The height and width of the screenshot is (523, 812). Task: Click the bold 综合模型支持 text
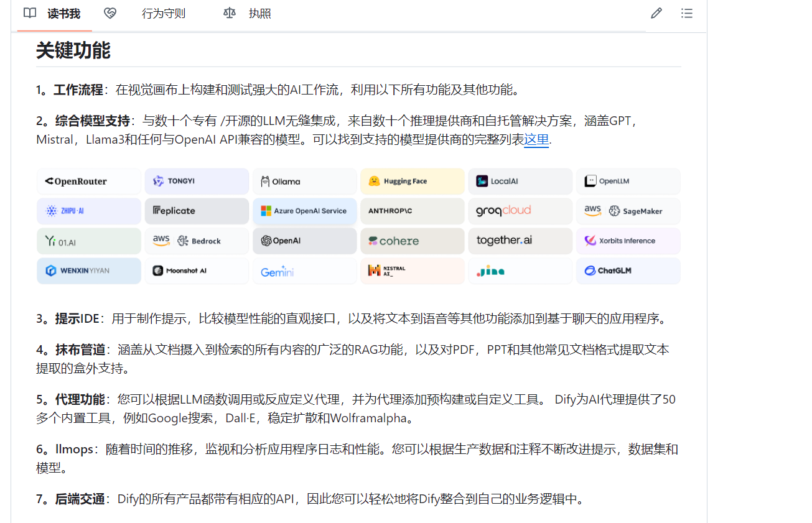point(92,121)
